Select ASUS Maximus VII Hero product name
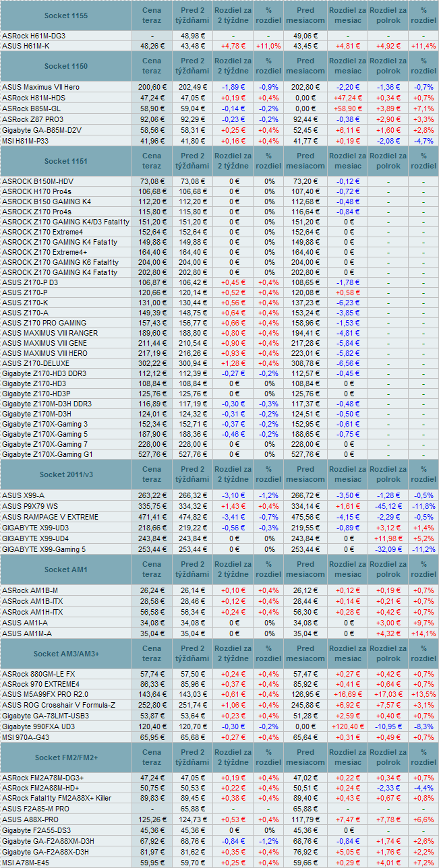 [x=40, y=87]
